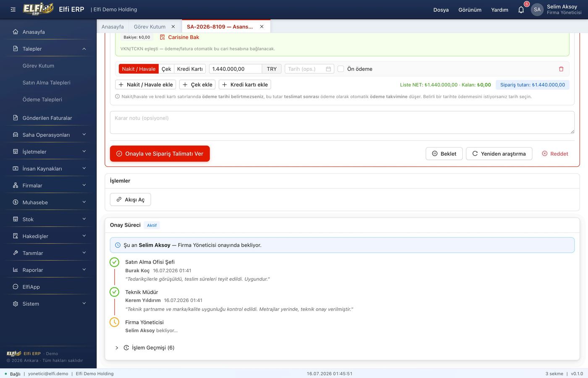The height and width of the screenshot is (378, 588).
Task: Toggle the hamburger sidebar menu
Action: pos(13,9)
